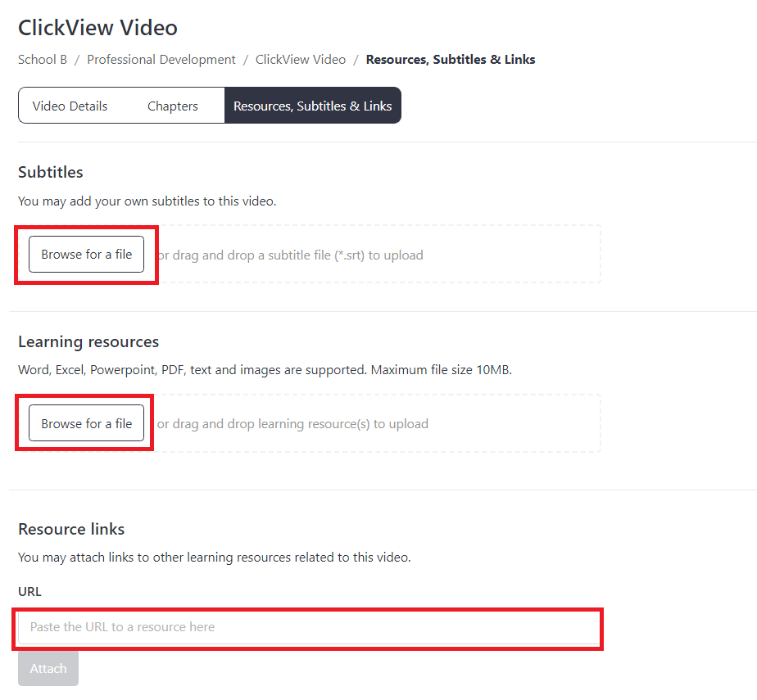Browse for a subtitle file
This screenshot has width=757, height=700.
[86, 255]
